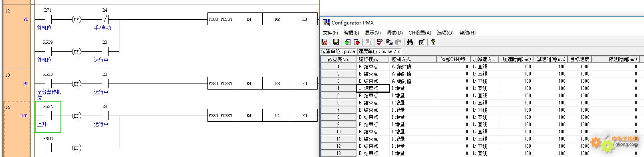
Task: Click the 停延时间(ms) column header
Action: click(615, 59)
